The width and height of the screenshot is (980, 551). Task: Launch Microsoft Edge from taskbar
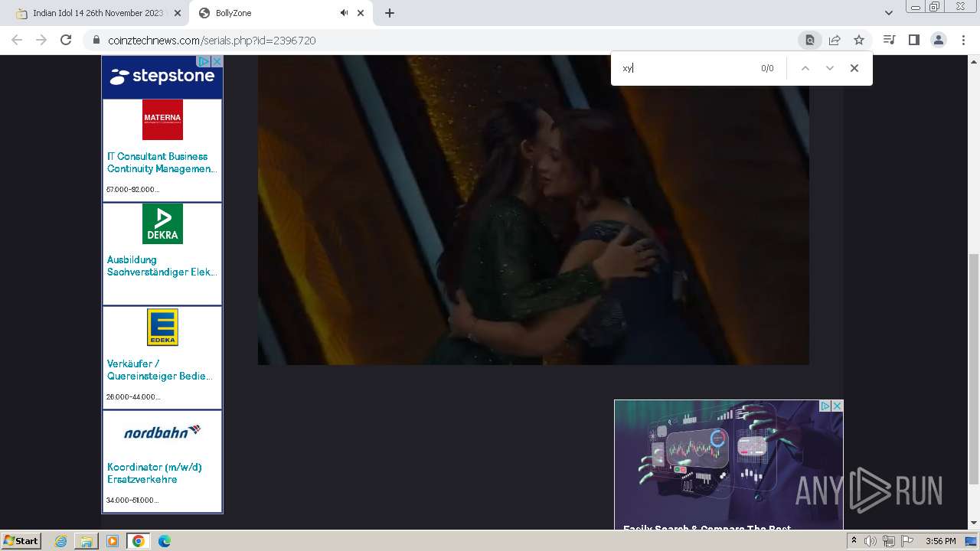pyautogui.click(x=165, y=541)
